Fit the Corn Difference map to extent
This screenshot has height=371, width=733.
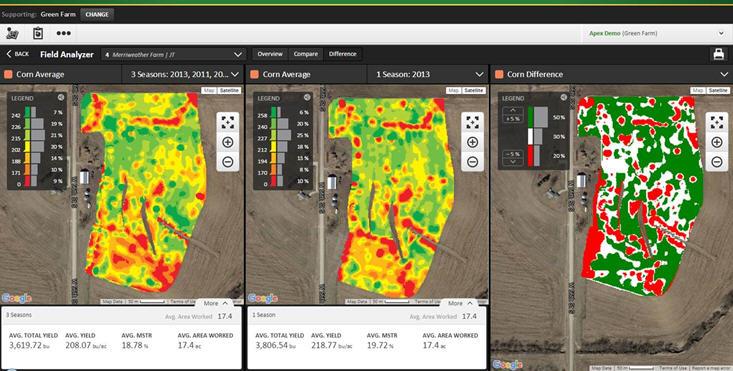point(717,122)
